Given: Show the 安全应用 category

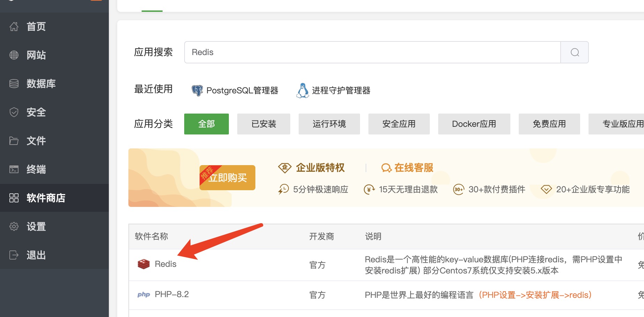Looking at the screenshot, I should click(399, 124).
